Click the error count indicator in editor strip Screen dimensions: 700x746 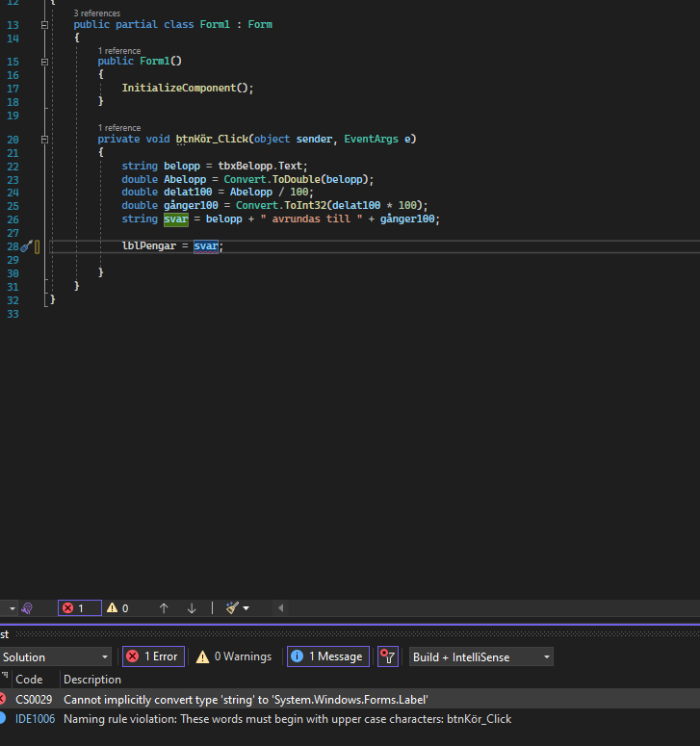[79, 608]
